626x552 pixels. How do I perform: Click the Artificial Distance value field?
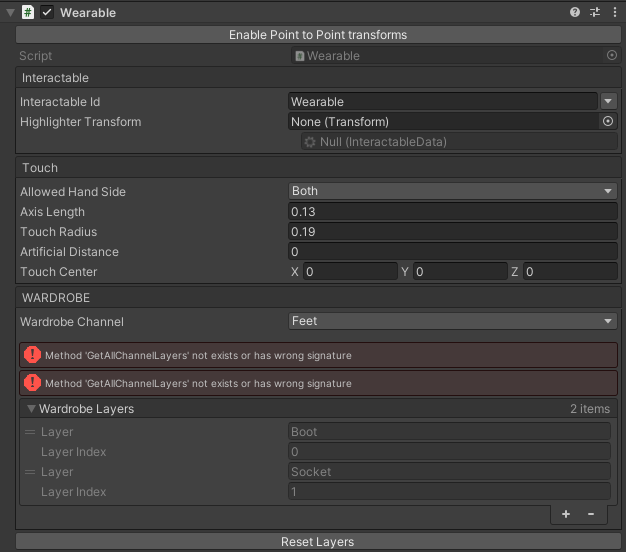click(x=453, y=251)
